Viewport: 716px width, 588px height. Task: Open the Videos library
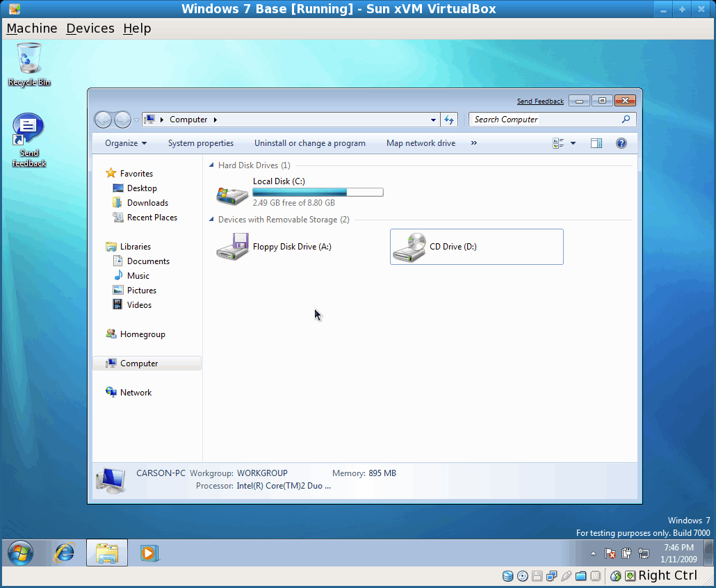(x=139, y=305)
